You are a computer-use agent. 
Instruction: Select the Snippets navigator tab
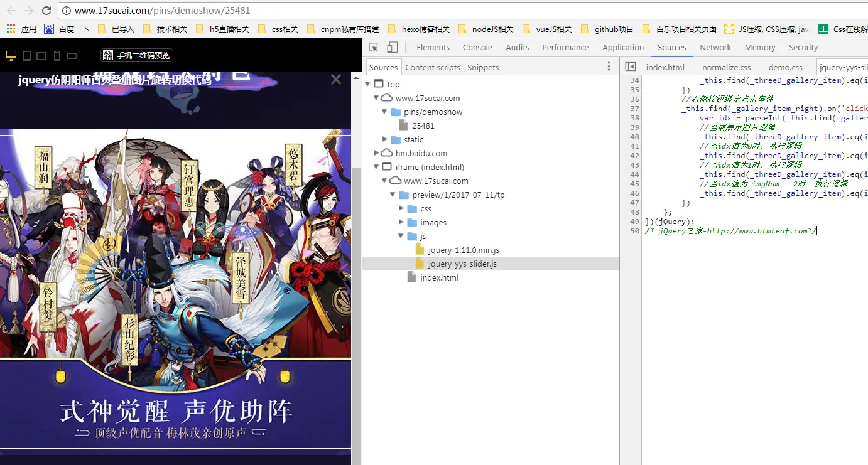[483, 67]
